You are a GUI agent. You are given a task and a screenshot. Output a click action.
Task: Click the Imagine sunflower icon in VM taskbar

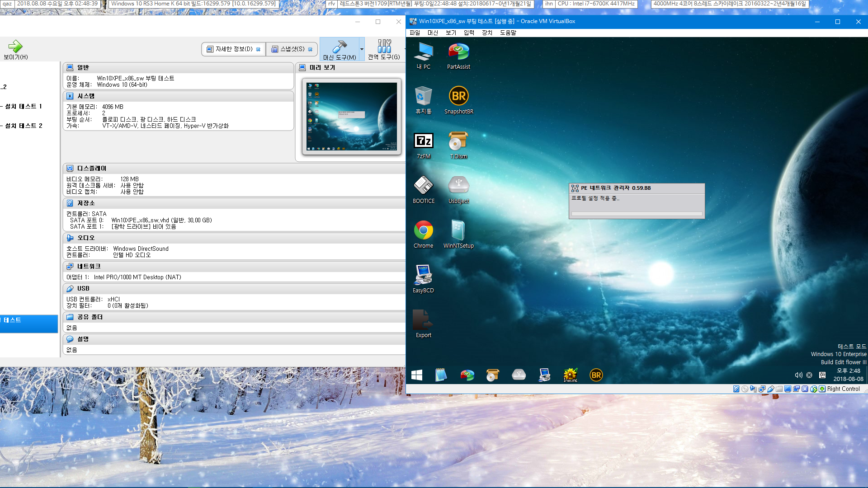(571, 375)
